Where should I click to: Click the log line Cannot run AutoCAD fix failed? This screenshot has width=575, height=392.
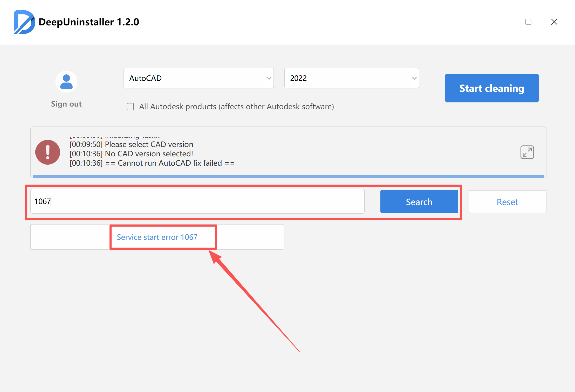coord(152,163)
